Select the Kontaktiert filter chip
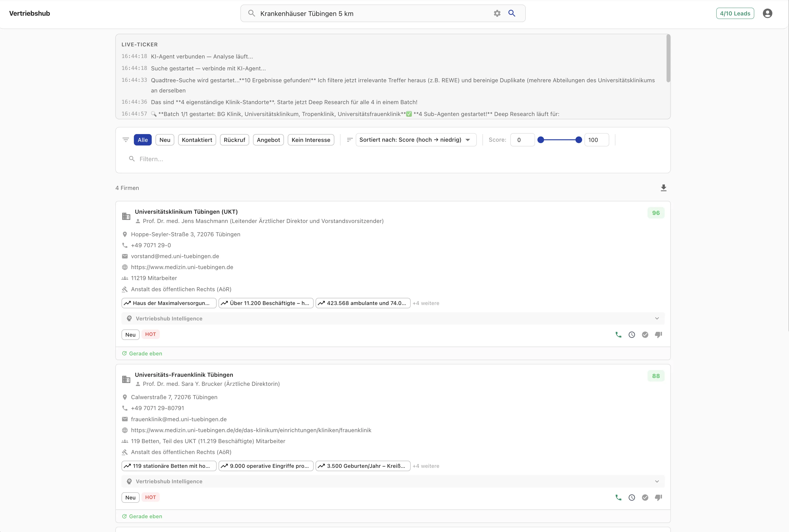The height and width of the screenshot is (532, 789). tap(197, 140)
